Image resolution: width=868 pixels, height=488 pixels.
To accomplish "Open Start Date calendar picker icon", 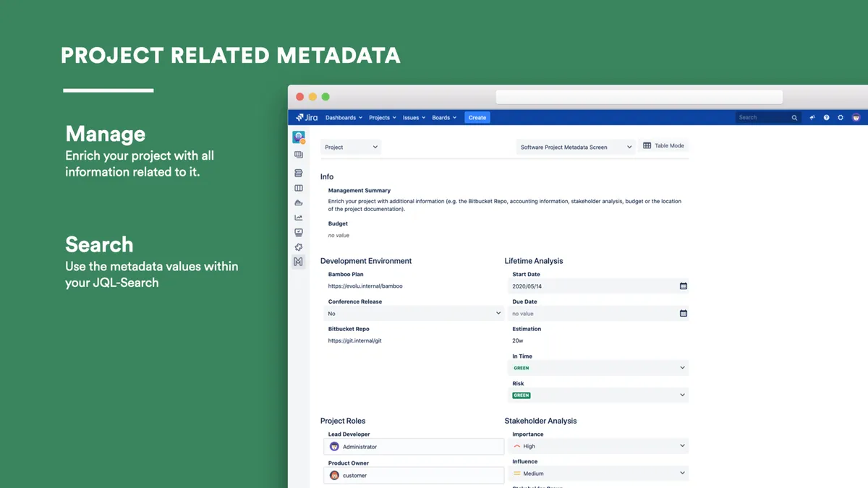I will tap(684, 286).
